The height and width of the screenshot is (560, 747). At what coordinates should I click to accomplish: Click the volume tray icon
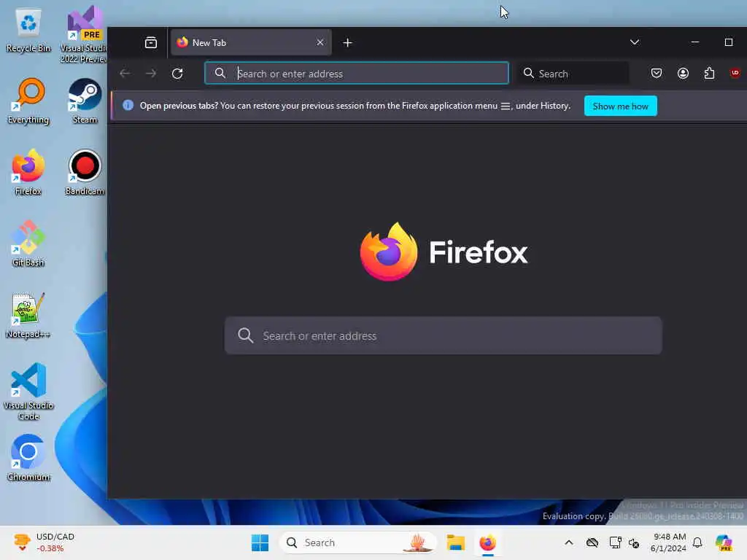coord(634,542)
